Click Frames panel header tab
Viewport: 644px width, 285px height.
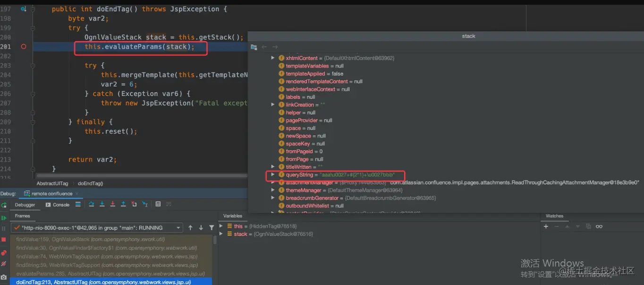(x=22, y=216)
